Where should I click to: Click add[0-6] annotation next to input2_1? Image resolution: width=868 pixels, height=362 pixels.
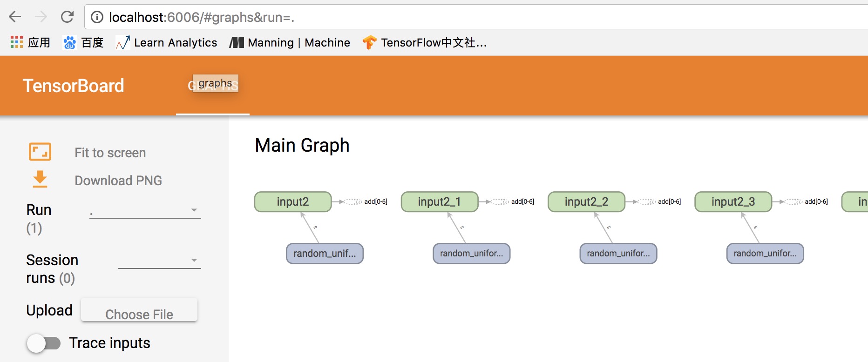click(522, 201)
